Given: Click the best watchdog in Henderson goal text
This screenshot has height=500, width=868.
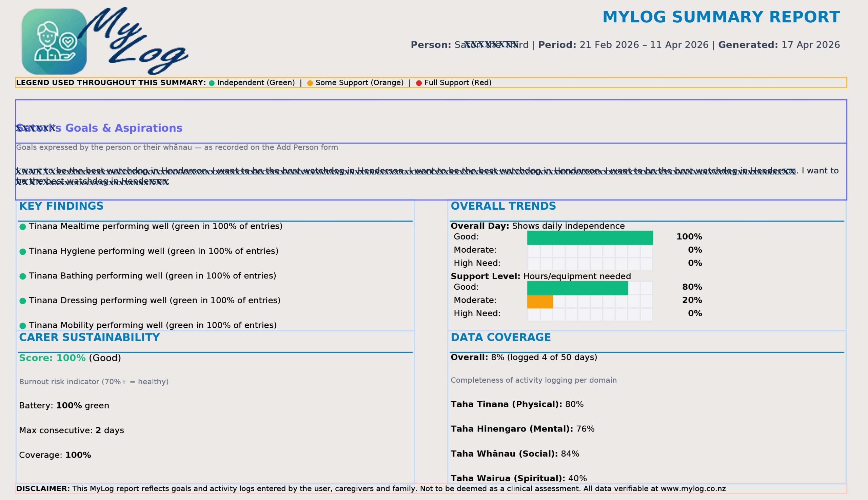Looking at the screenshot, I should tap(427, 176).
